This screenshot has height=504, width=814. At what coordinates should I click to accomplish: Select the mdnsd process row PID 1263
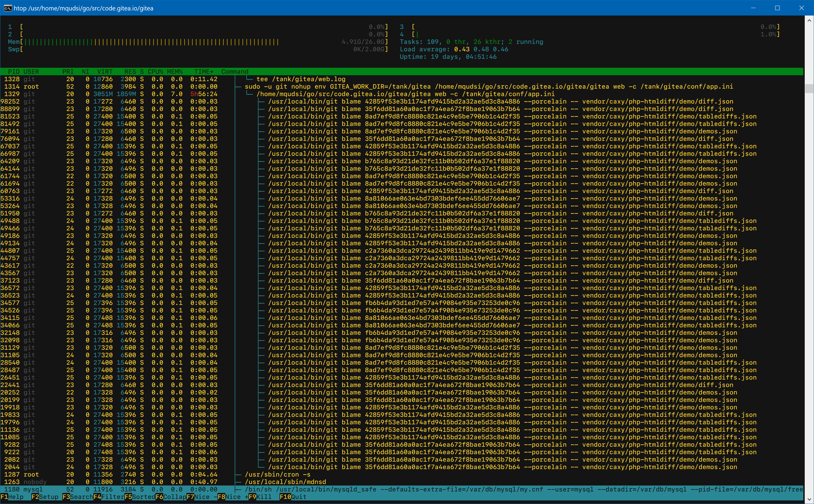pos(402,482)
